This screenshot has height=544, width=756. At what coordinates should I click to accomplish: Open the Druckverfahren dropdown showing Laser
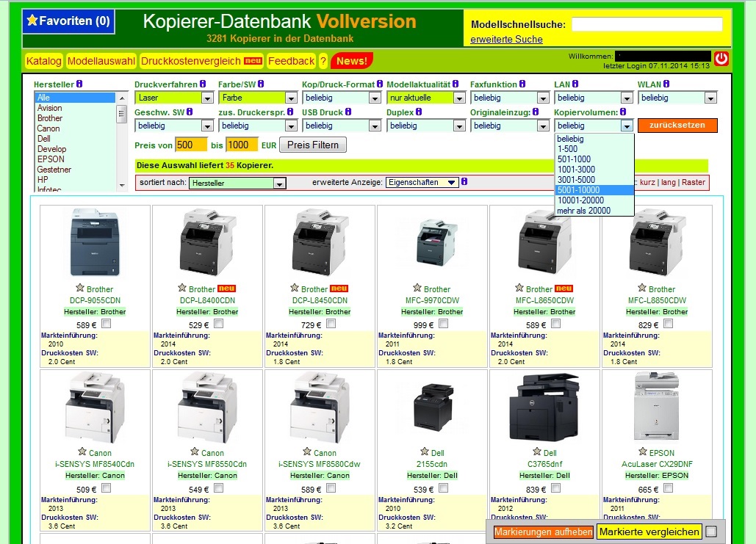[174, 98]
